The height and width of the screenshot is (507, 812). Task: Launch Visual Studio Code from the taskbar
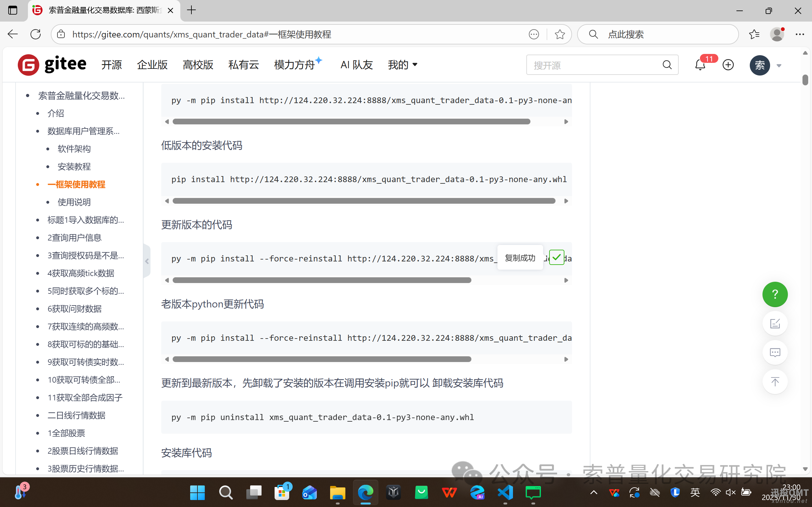point(505,492)
